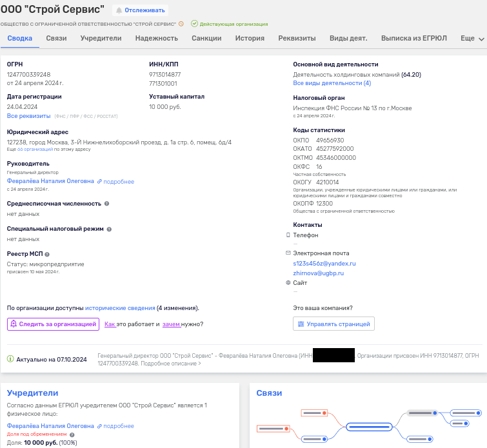
Task: Click подробнее next to Руководитель name
Action: [115, 181]
